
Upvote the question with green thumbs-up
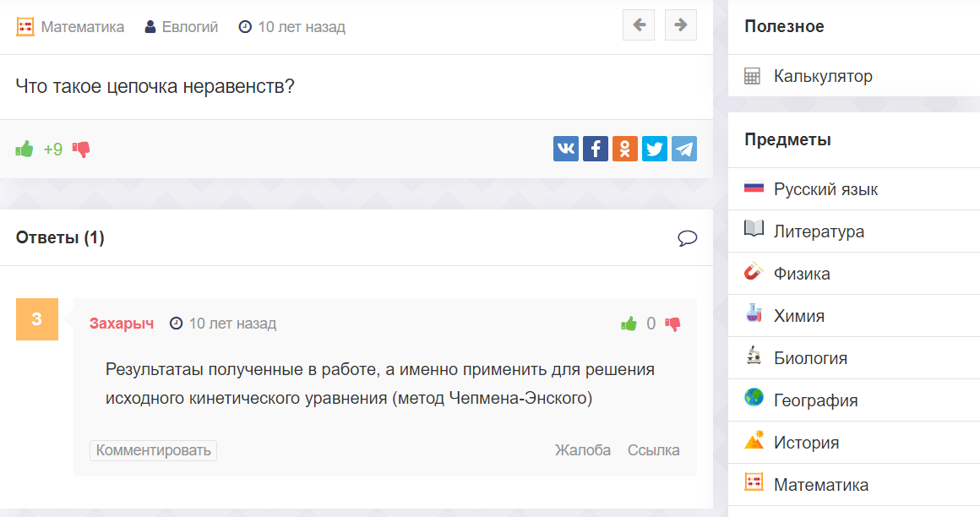point(24,150)
